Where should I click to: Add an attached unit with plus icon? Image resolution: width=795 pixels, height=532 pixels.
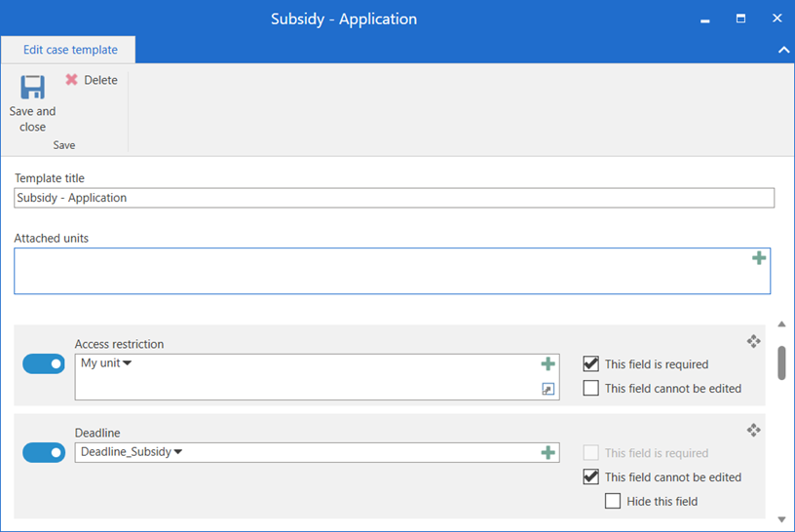tap(759, 258)
